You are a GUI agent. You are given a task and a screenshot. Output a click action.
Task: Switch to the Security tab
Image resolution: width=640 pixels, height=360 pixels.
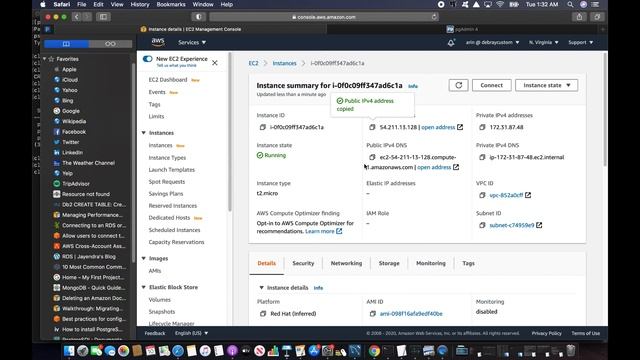303,263
